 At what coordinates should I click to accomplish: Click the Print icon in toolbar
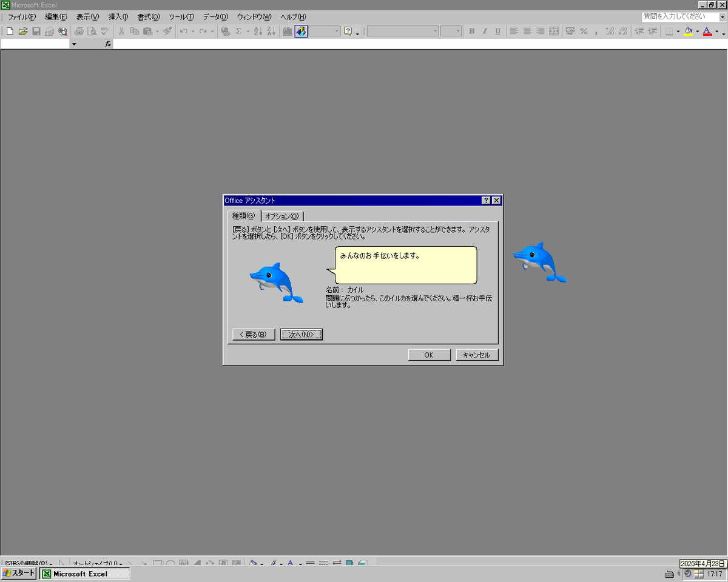(x=79, y=31)
